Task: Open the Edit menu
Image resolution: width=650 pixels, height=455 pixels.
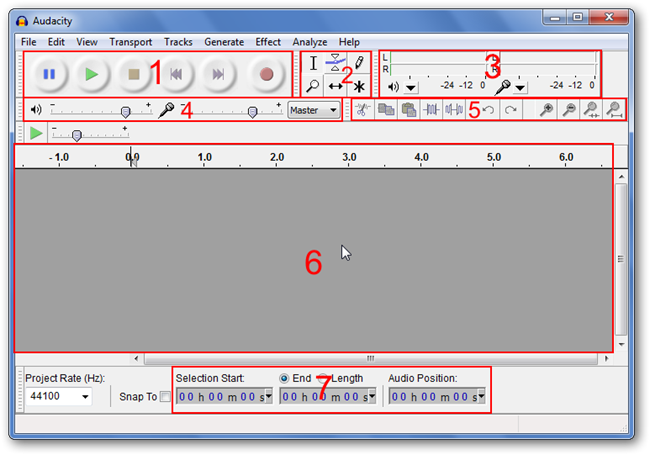Action: pos(56,42)
